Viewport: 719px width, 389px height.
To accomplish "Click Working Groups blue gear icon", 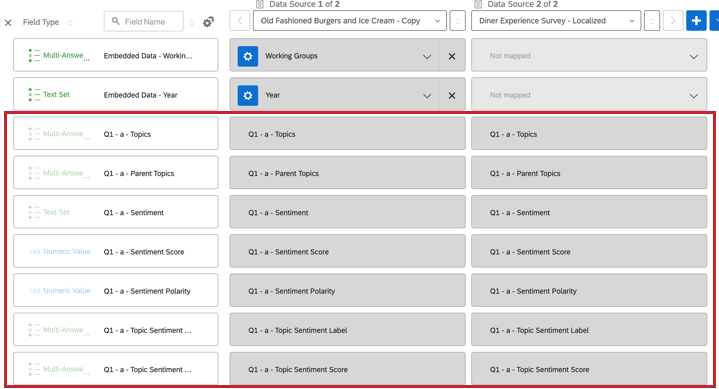I will [x=248, y=56].
